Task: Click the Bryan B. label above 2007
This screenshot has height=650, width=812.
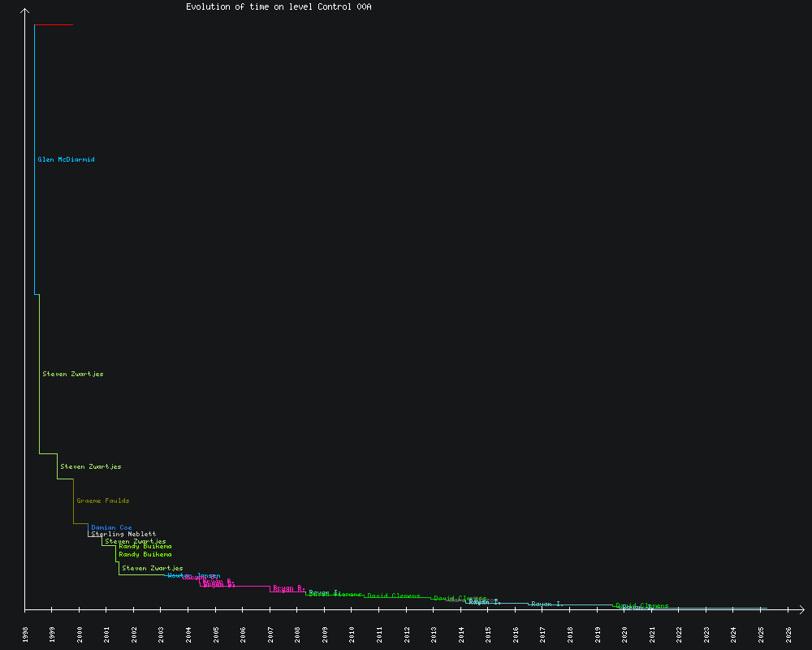Action: point(288,587)
